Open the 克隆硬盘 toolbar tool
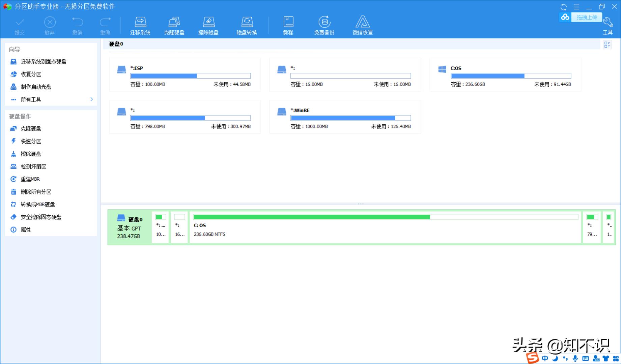 (x=174, y=26)
